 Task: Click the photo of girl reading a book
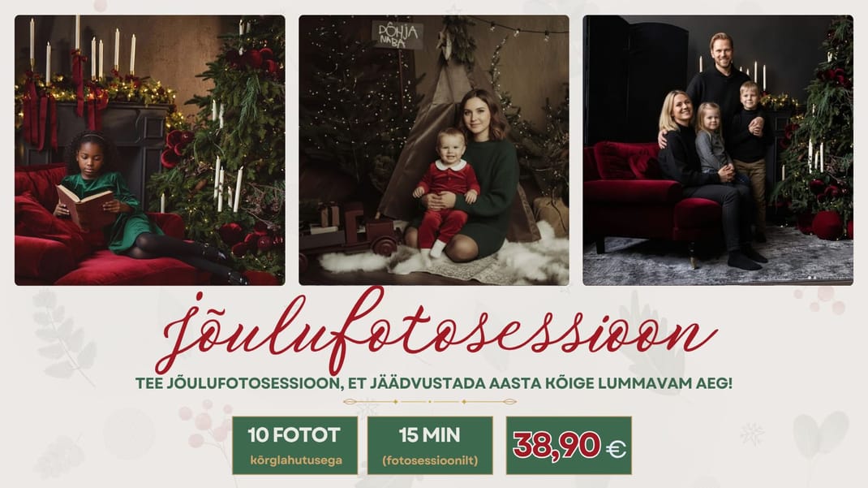coord(150,150)
